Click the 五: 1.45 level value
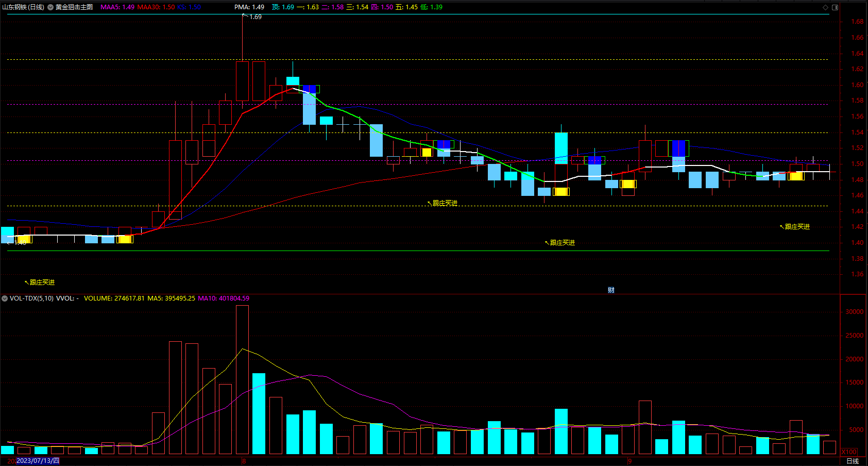This screenshot has height=466, width=868. pos(406,7)
